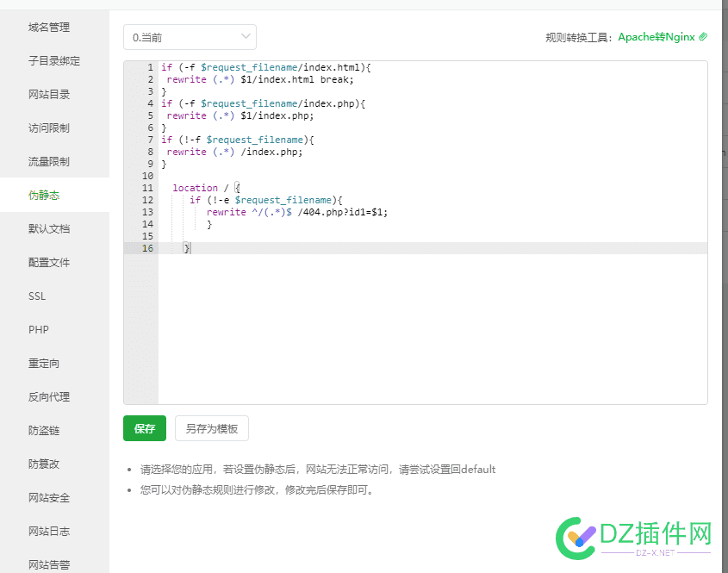
Task: Open 网站告警 section
Action: [49, 564]
